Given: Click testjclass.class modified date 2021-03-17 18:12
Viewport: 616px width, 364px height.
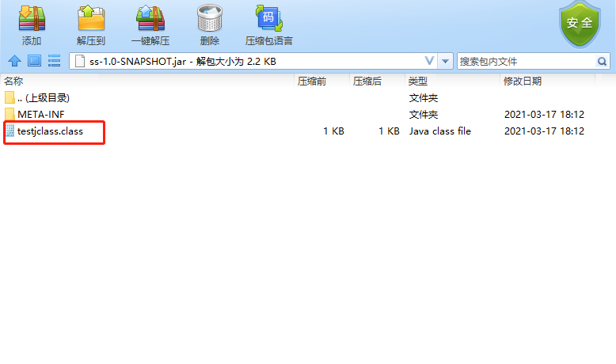Looking at the screenshot, I should click(544, 131).
